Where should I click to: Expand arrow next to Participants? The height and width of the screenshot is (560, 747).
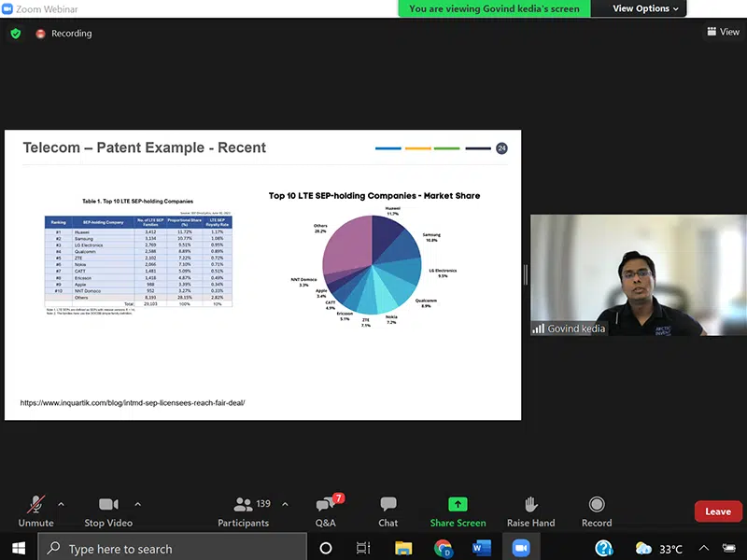pos(284,504)
